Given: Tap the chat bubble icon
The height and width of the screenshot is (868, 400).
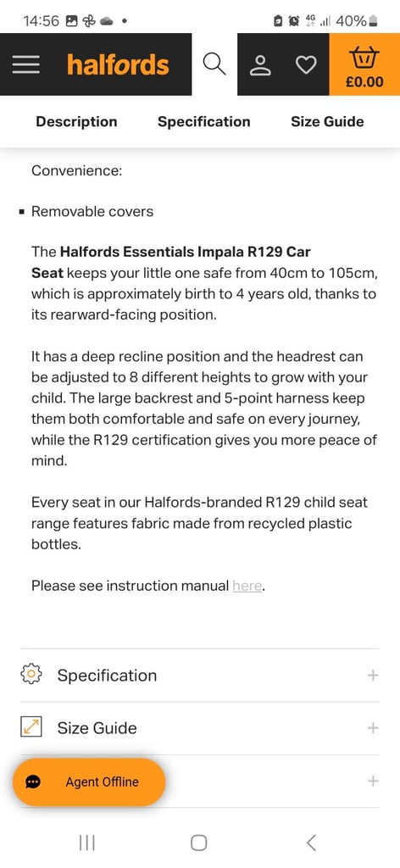Looking at the screenshot, I should (x=33, y=781).
